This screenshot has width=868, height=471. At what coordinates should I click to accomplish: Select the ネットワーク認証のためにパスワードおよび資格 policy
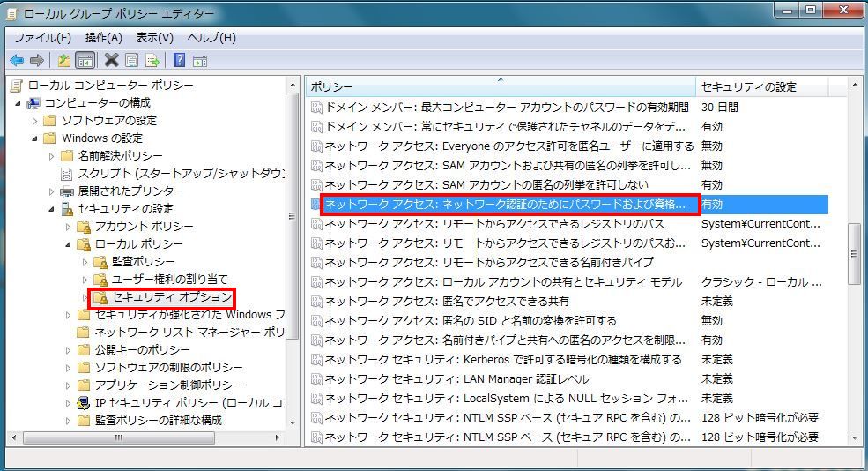pyautogui.click(x=505, y=205)
